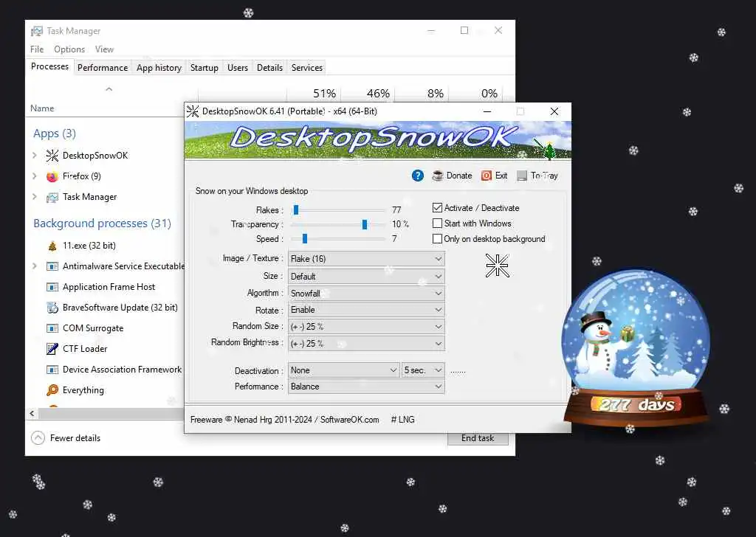The image size is (756, 537).
Task: Switch to the Services tab
Action: pos(307,68)
